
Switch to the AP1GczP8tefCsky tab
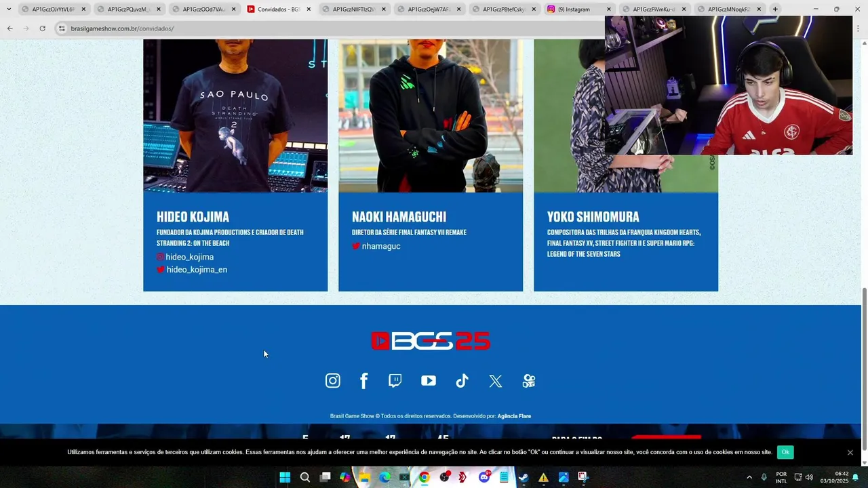(x=505, y=9)
